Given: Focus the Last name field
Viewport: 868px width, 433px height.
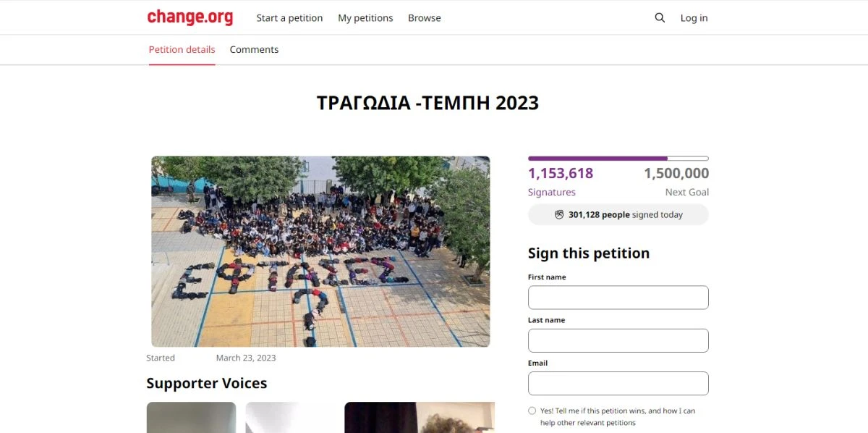Looking at the screenshot, I should point(618,340).
